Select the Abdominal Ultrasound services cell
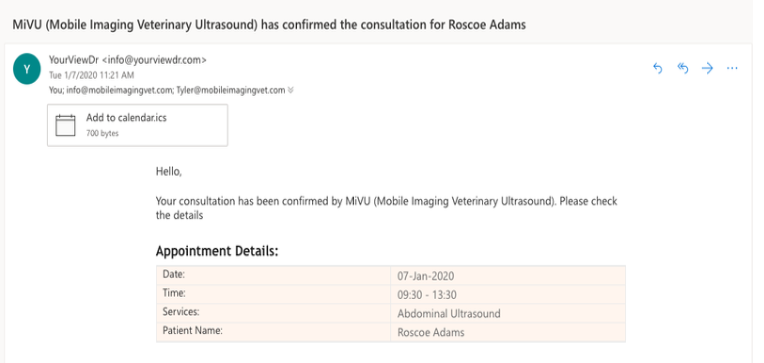The image size is (764, 363). click(508, 313)
